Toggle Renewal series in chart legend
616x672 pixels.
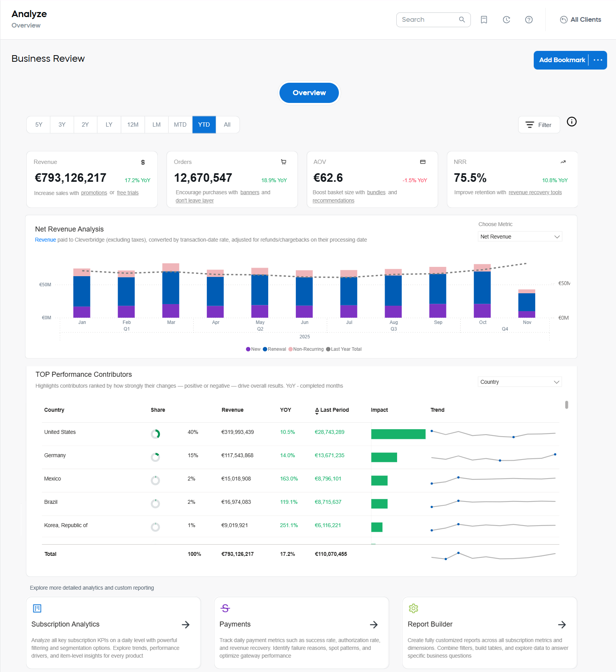coord(274,349)
